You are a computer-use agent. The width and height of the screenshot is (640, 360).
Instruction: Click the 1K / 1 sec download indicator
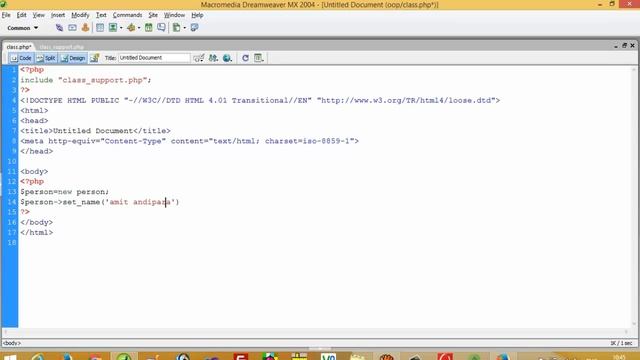[x=621, y=343]
